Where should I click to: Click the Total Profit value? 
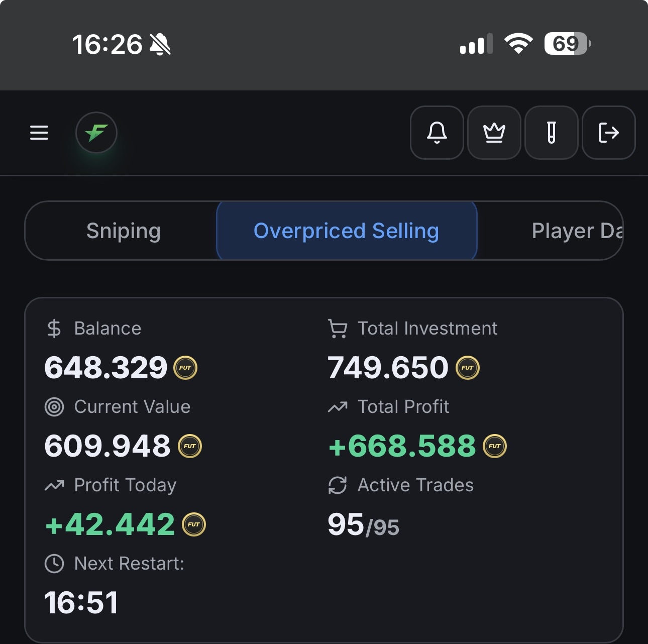402,446
